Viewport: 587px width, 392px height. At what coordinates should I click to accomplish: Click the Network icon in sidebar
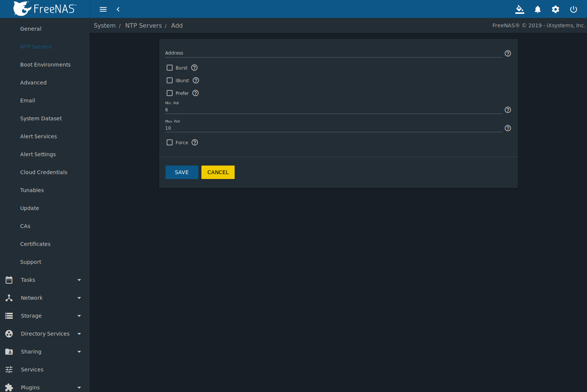tap(9, 298)
